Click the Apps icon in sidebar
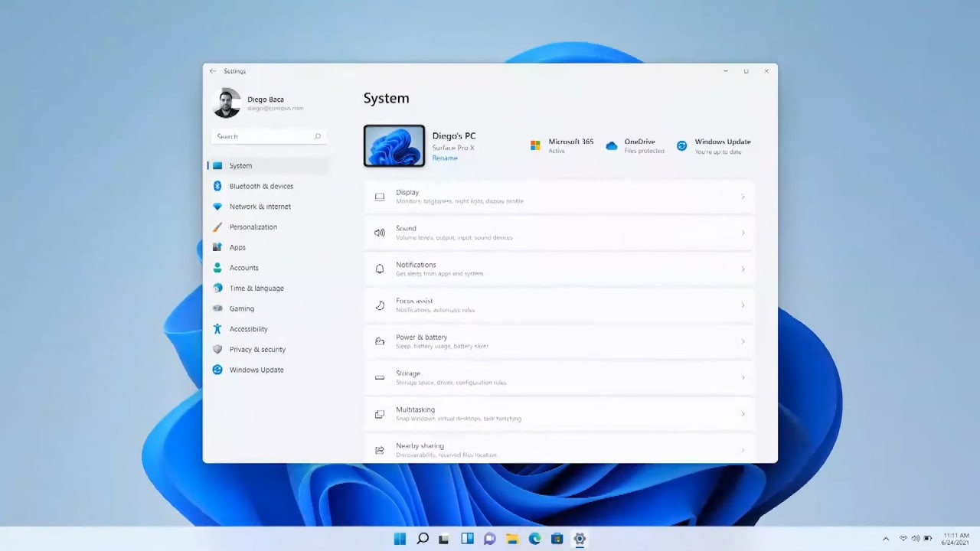 pos(217,247)
